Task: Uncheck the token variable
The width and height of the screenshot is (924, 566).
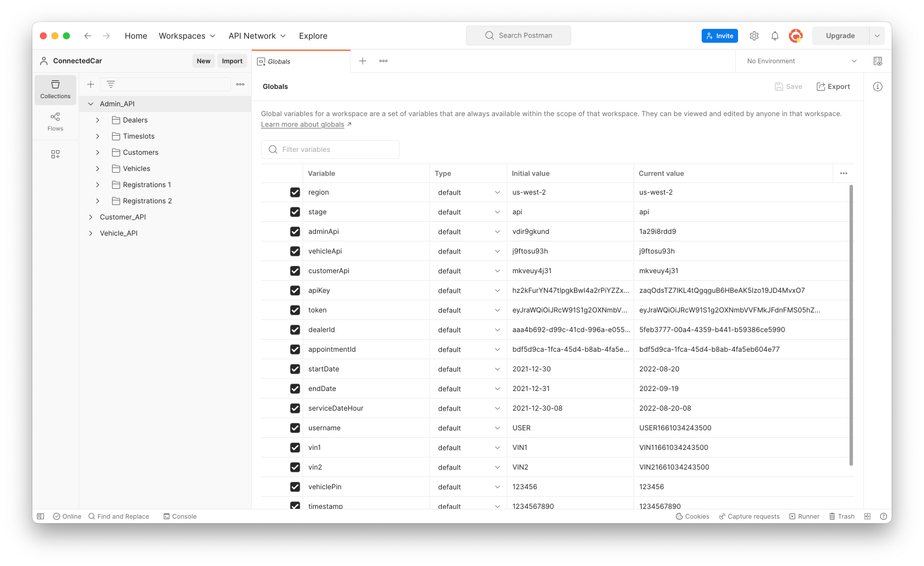Action: click(x=295, y=310)
